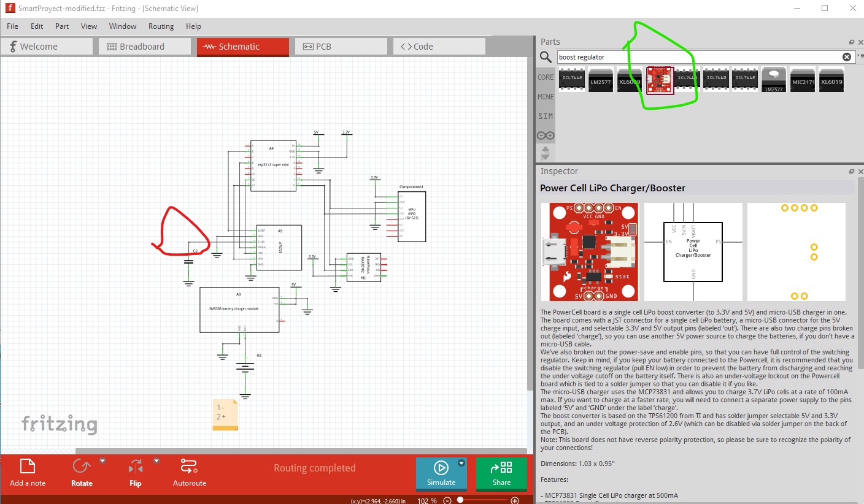
Task: Switch to the Welcome tab
Action: pos(47,47)
